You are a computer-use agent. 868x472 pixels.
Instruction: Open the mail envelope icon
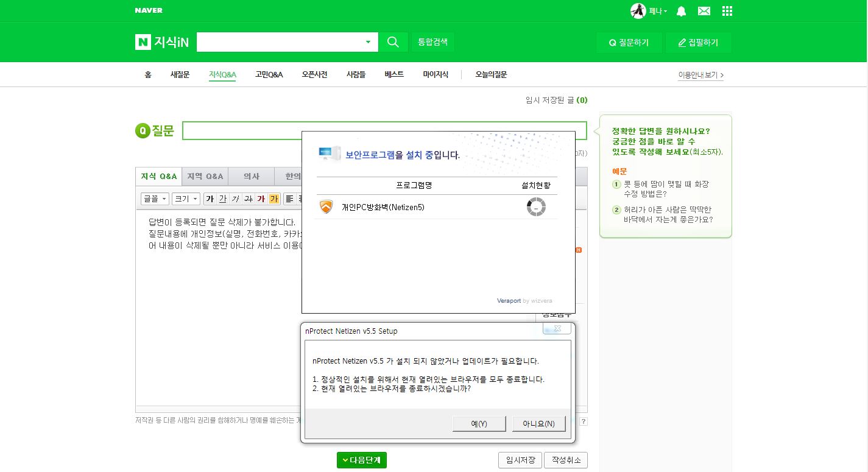tap(704, 11)
